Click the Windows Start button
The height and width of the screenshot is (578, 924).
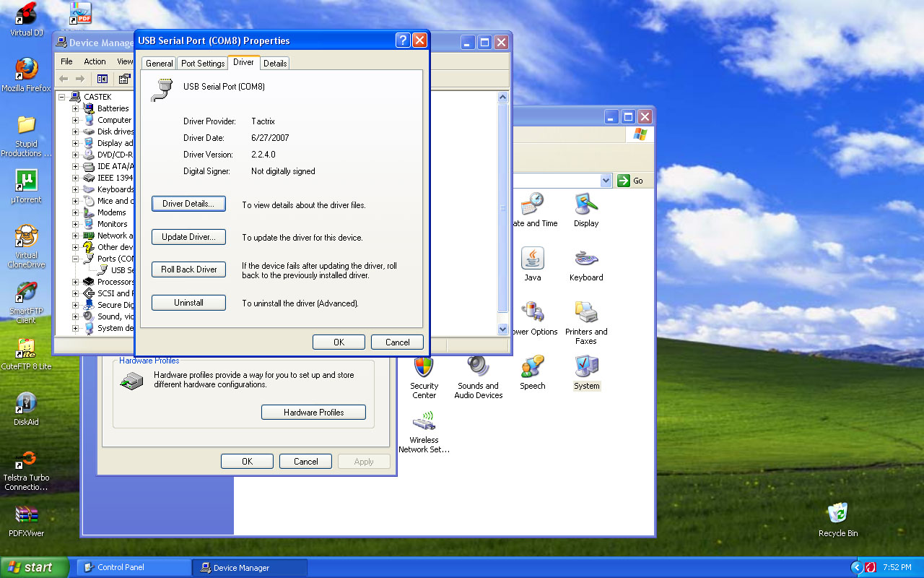tap(34, 567)
